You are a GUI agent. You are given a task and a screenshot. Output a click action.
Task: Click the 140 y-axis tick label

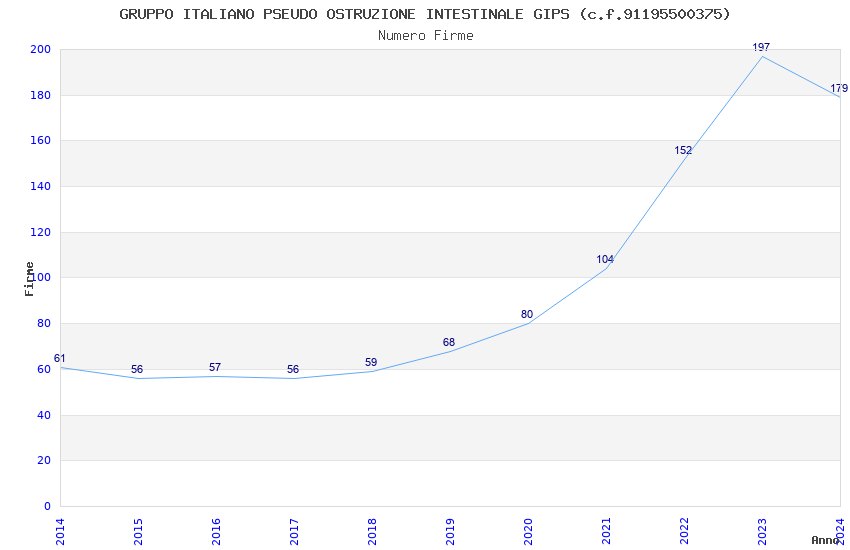[41, 186]
